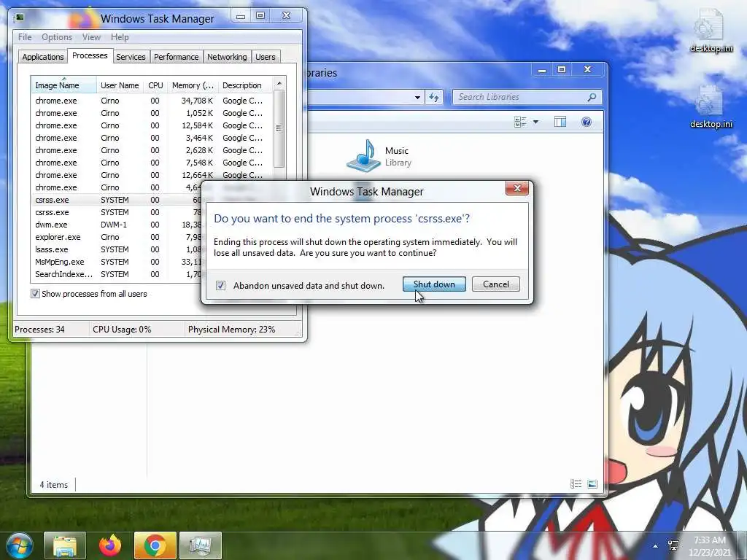Open the help icon in Libraries window

coord(587,122)
